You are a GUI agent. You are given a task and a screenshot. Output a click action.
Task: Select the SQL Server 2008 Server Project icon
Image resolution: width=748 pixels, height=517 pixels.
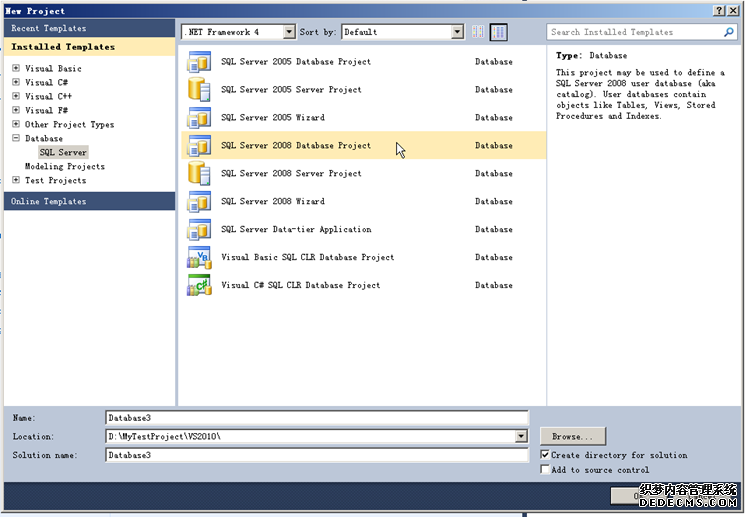pos(199,174)
